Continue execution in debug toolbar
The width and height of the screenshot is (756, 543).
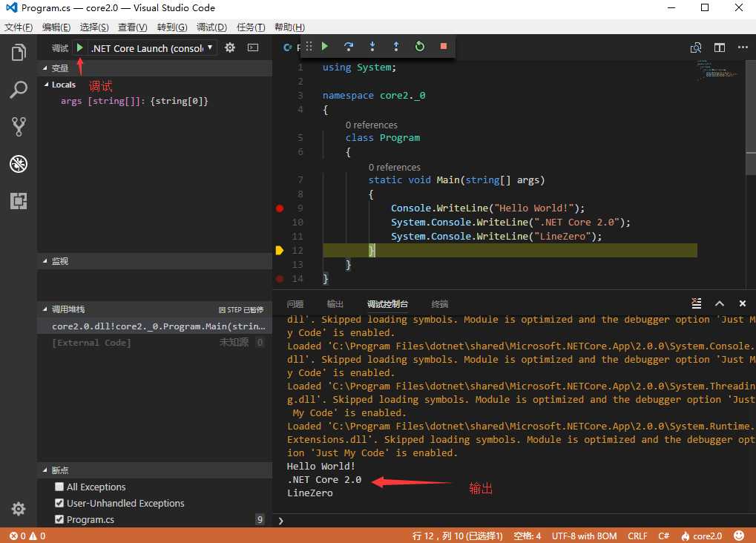pos(324,46)
